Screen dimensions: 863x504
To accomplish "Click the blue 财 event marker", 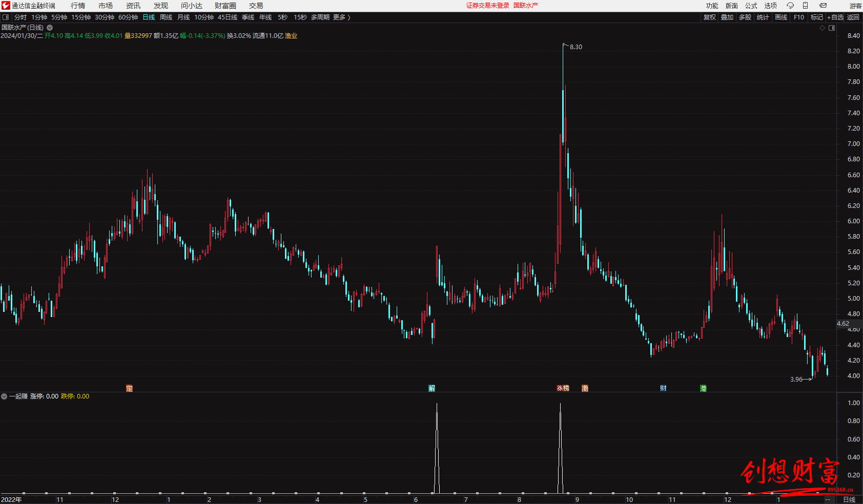I will coord(663,388).
